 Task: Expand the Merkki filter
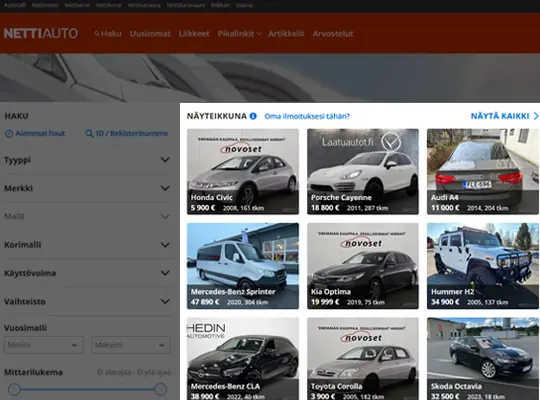pyautogui.click(x=87, y=188)
